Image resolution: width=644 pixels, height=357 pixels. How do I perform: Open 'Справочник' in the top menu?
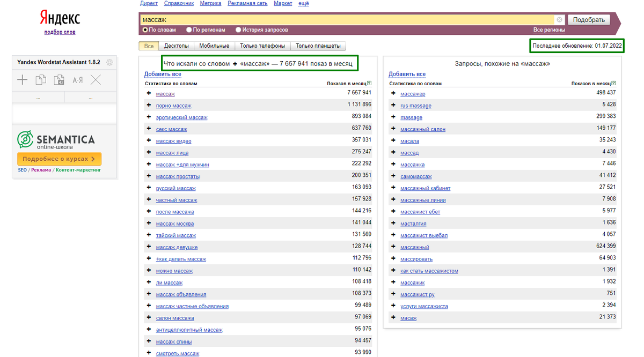[179, 3]
